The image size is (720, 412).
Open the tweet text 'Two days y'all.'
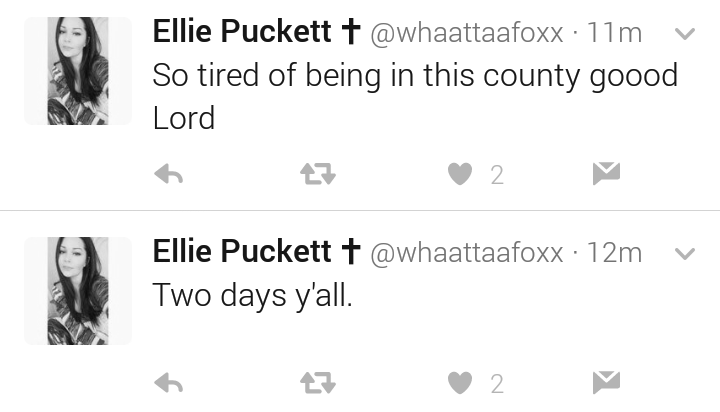click(253, 296)
